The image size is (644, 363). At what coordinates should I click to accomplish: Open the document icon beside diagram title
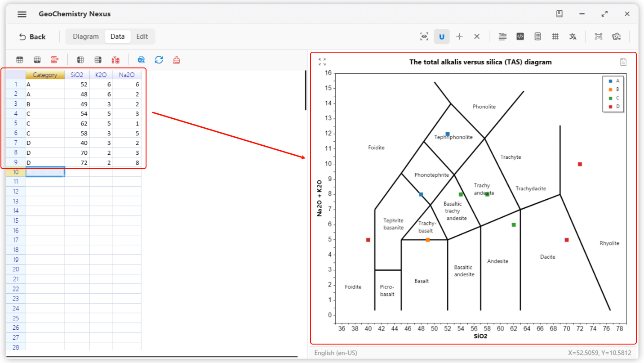[623, 62]
